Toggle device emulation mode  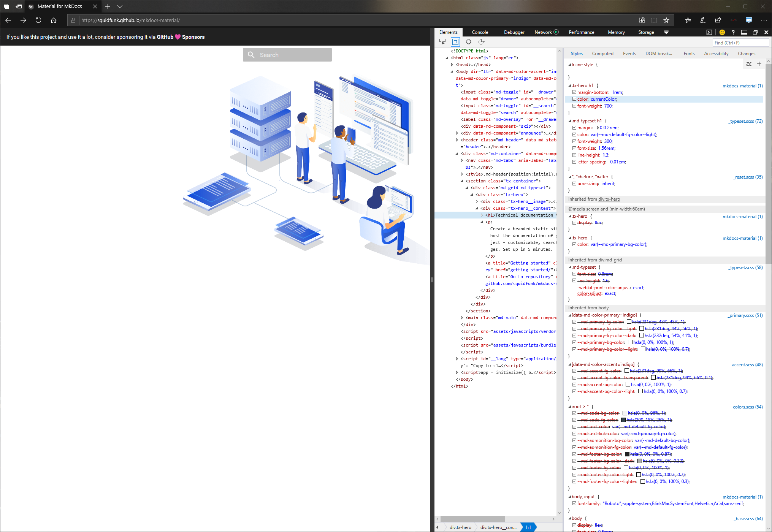coord(455,42)
